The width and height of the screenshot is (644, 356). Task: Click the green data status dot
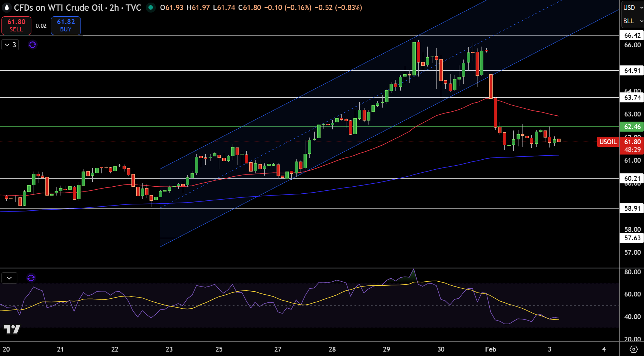[x=151, y=7]
